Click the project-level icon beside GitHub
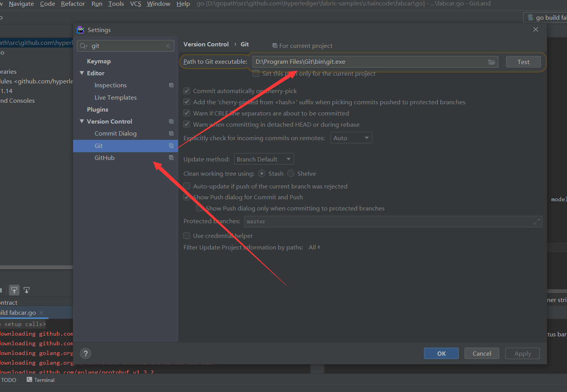The height and width of the screenshot is (392, 567). (x=171, y=158)
